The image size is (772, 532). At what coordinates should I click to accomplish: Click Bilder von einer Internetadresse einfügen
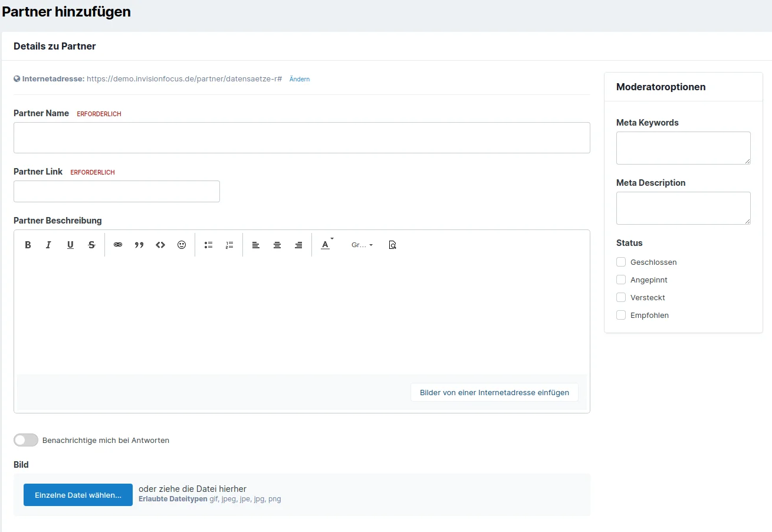click(x=494, y=392)
